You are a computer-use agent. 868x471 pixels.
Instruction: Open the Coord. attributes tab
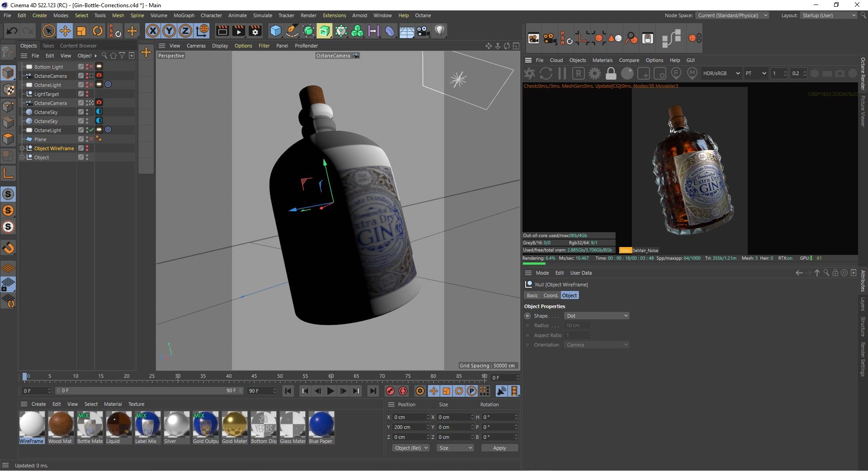550,295
